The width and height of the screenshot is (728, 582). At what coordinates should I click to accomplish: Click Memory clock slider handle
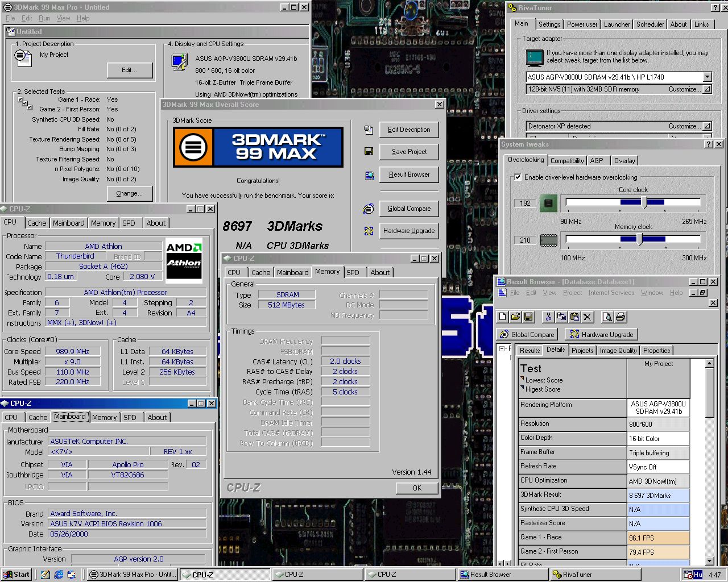pos(640,239)
